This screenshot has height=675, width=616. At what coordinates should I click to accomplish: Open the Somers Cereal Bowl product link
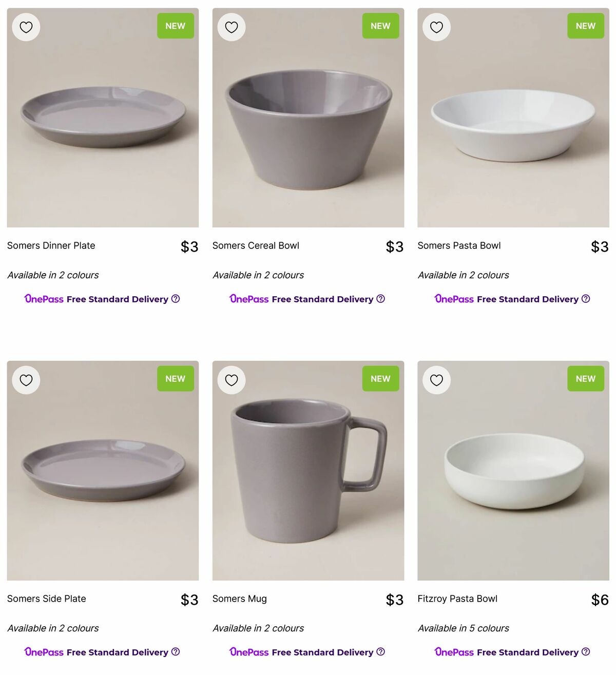[256, 246]
